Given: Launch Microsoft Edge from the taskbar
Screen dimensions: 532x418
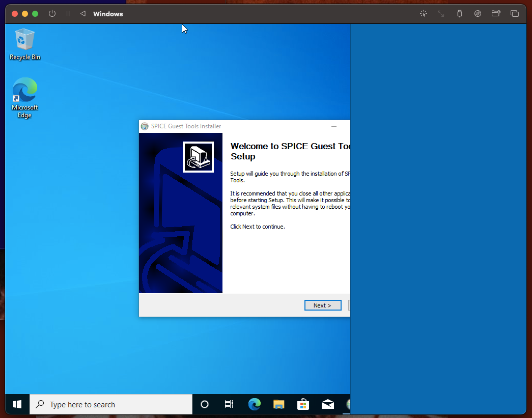Looking at the screenshot, I should pyautogui.click(x=254, y=404).
